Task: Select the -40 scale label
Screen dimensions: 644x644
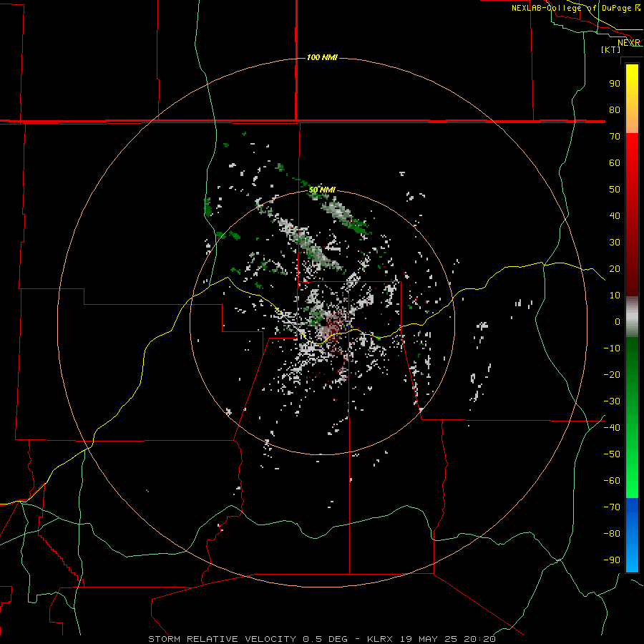Action: [x=612, y=428]
